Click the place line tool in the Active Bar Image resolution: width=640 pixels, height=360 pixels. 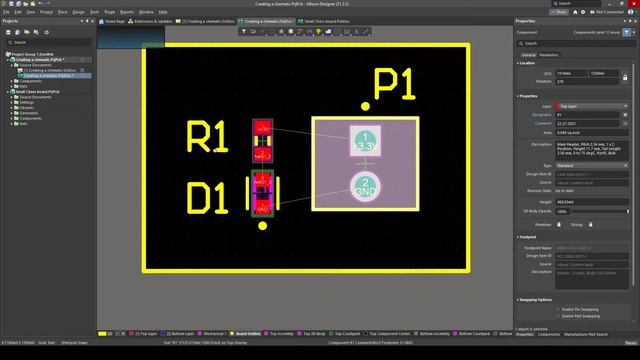pos(366,31)
